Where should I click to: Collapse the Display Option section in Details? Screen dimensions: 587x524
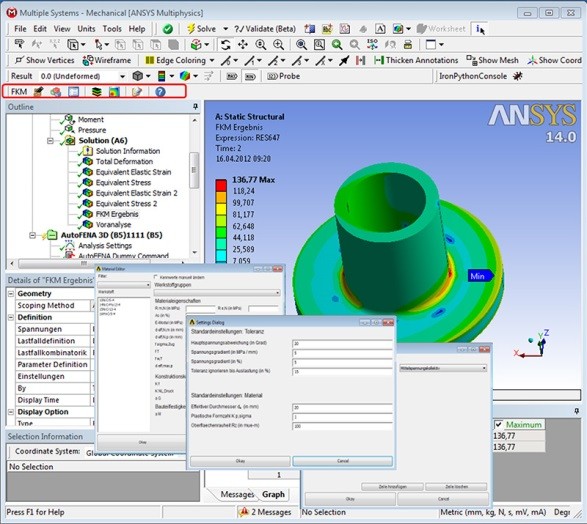coord(11,412)
